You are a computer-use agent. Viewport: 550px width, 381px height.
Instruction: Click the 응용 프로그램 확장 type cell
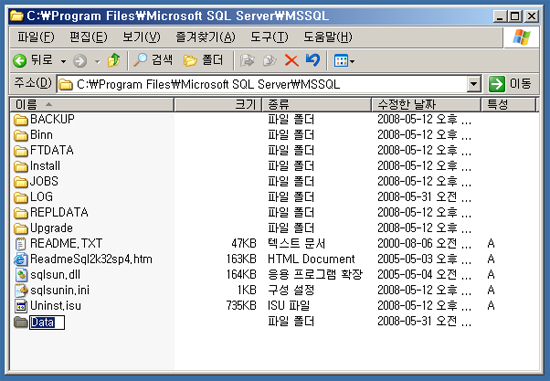coord(315,274)
